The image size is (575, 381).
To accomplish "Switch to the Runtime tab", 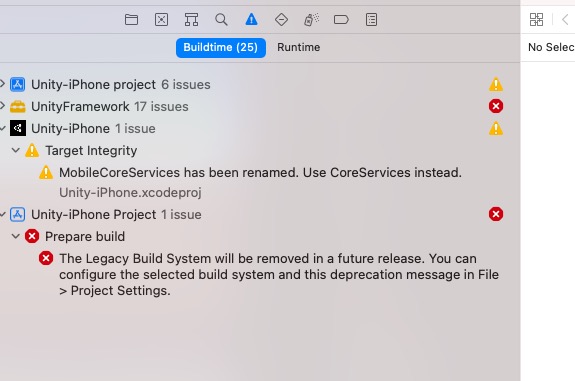I will coord(299,47).
